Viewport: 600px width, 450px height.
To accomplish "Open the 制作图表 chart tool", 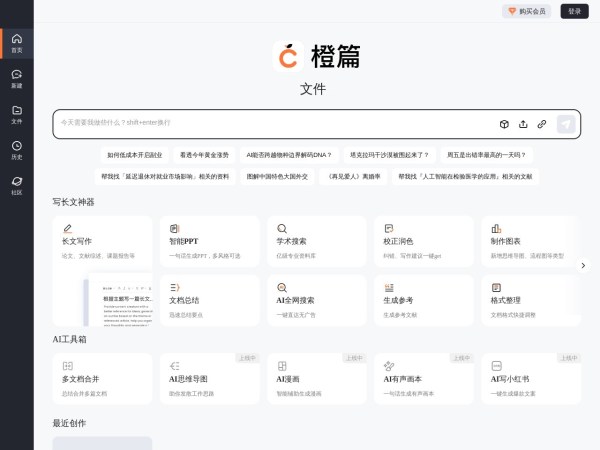I will pos(530,240).
